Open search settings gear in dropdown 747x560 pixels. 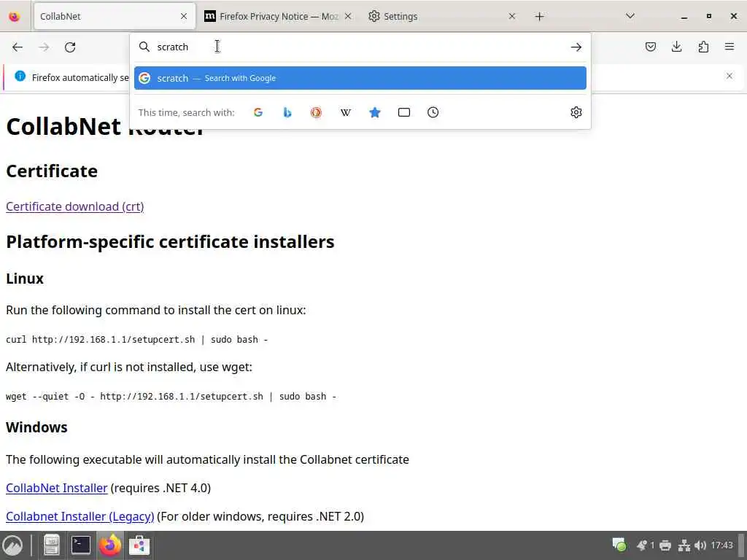(576, 112)
